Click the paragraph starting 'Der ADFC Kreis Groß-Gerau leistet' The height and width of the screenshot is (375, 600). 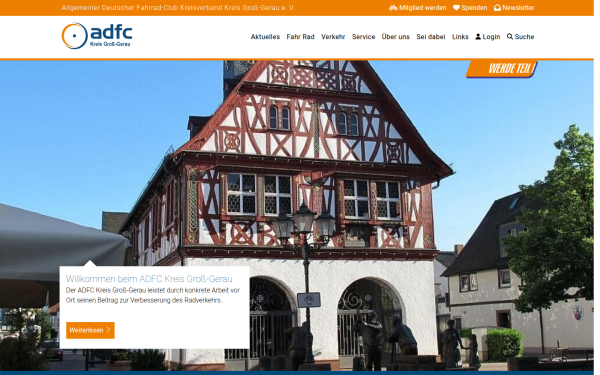[x=153, y=295]
